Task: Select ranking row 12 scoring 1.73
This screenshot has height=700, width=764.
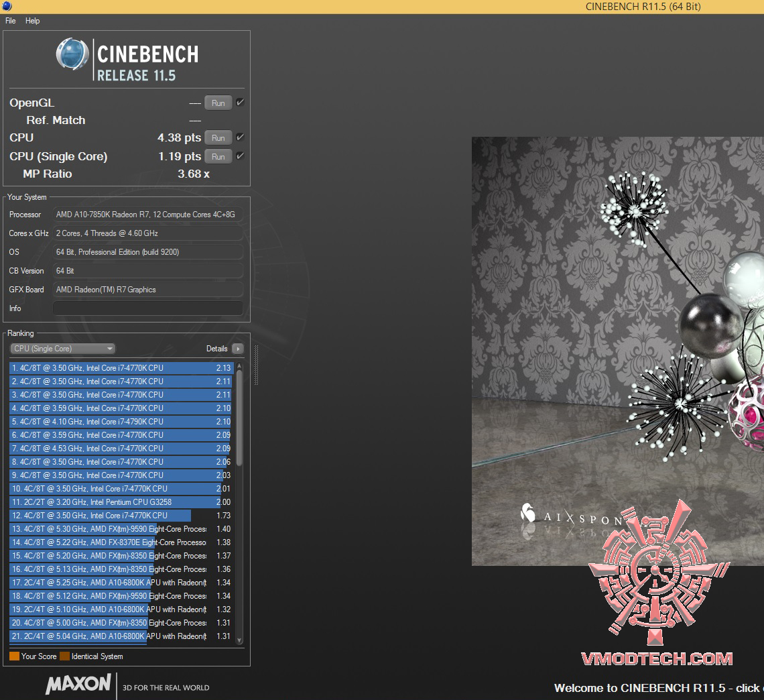Action: pos(122,515)
